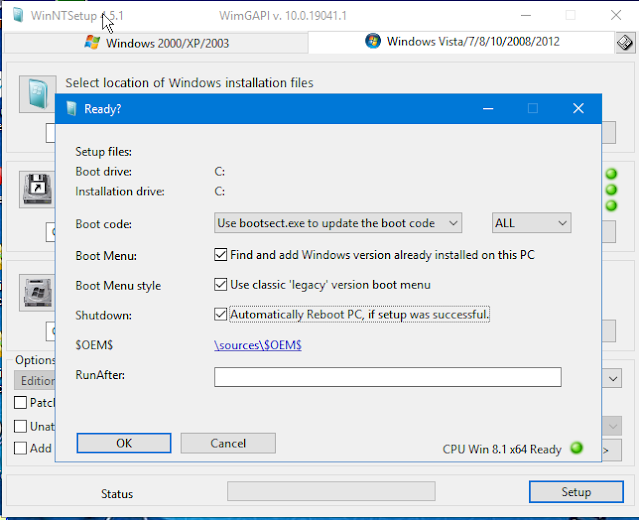Click the WinNTSetup app icon in title bar

point(18,15)
